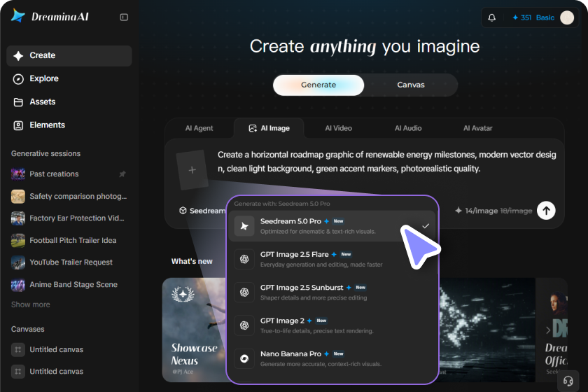This screenshot has width=588, height=392.
Task: Add a reference image with plus tile
Action: point(192,170)
